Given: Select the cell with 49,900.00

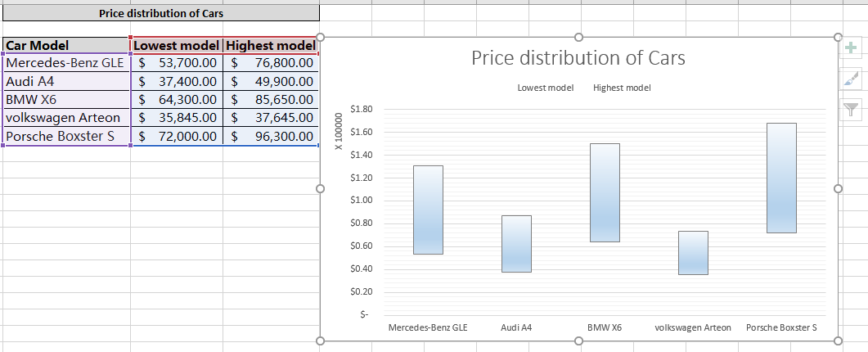Looking at the screenshot, I should click(271, 82).
